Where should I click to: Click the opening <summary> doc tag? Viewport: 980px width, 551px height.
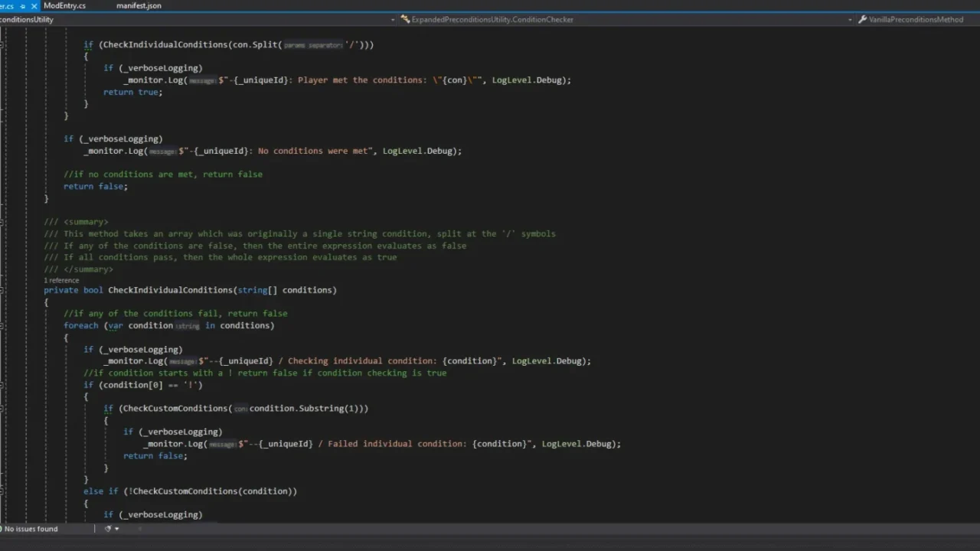point(86,222)
